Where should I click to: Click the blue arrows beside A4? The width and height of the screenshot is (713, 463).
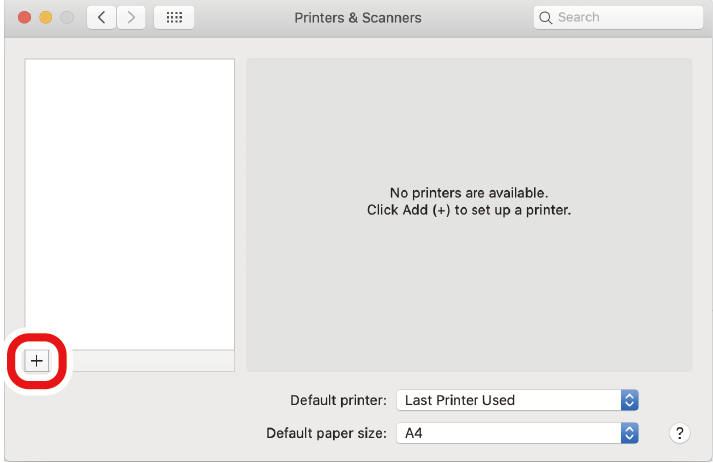click(629, 434)
